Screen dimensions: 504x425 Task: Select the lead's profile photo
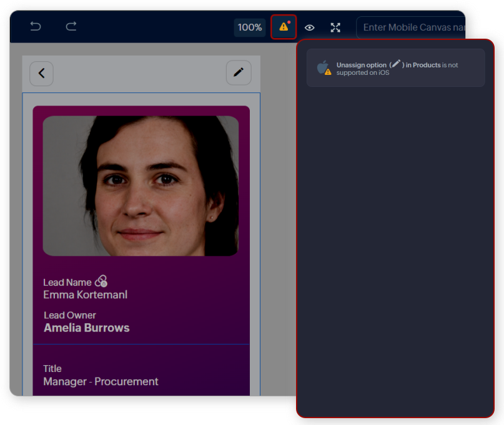click(x=141, y=185)
